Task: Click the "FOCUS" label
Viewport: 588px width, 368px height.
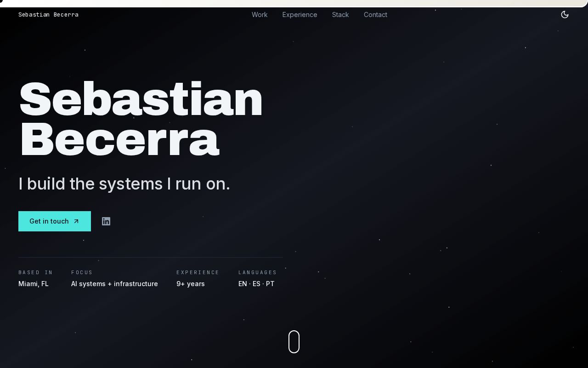Action: pyautogui.click(x=82, y=272)
